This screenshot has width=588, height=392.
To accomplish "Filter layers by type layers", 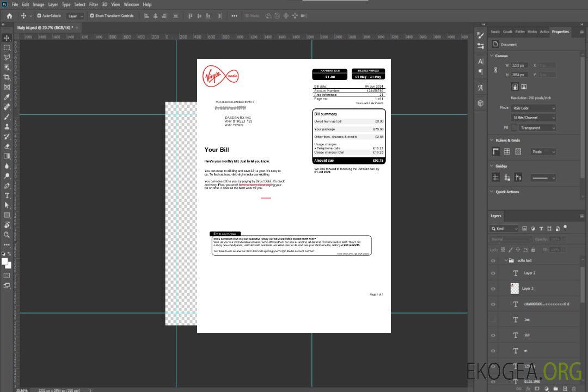I will tap(541, 229).
